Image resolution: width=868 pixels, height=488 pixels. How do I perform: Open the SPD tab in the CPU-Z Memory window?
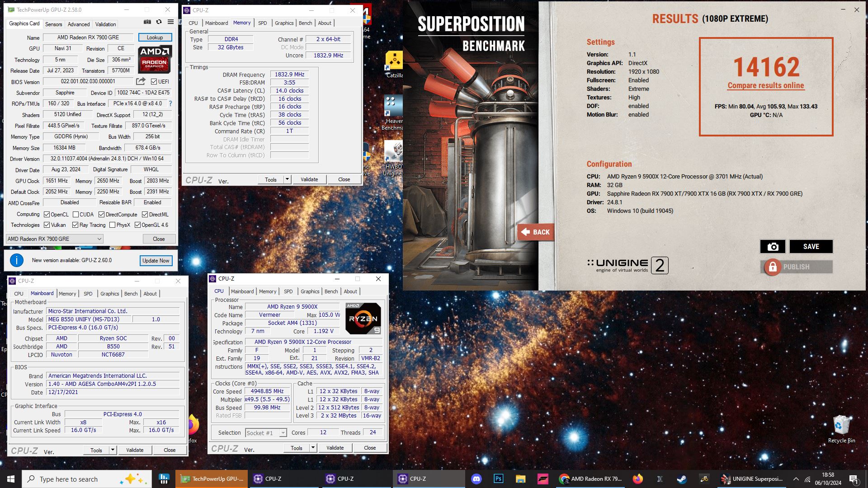click(x=262, y=23)
